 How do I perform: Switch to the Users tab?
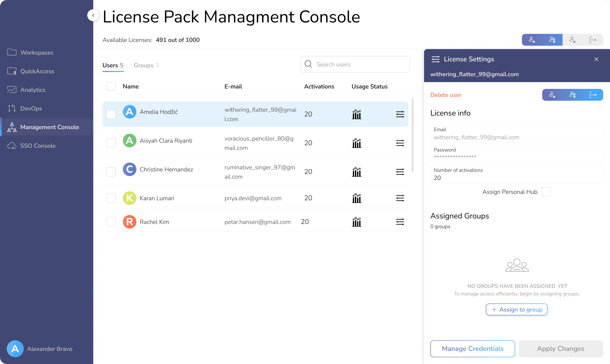pos(113,65)
